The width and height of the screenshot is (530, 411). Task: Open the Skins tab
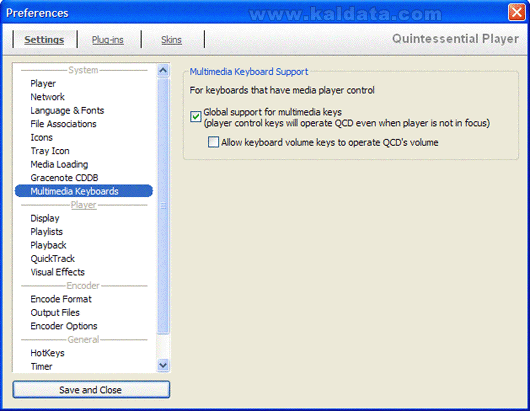tap(171, 40)
